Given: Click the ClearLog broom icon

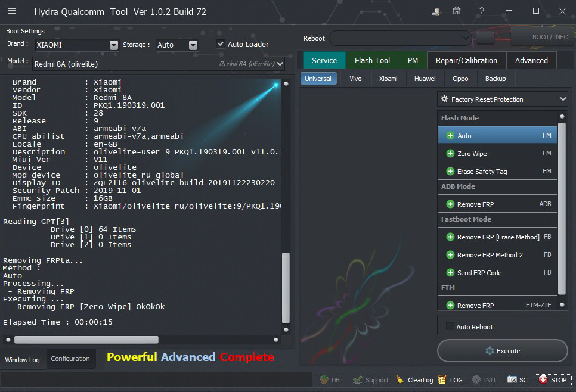Looking at the screenshot, I should pos(400,379).
